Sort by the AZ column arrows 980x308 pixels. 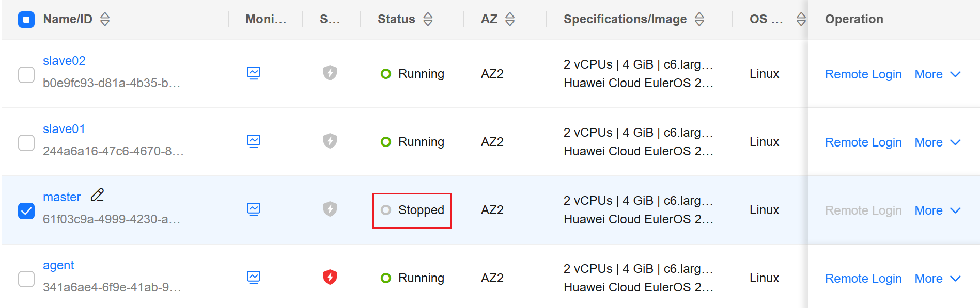point(510,20)
